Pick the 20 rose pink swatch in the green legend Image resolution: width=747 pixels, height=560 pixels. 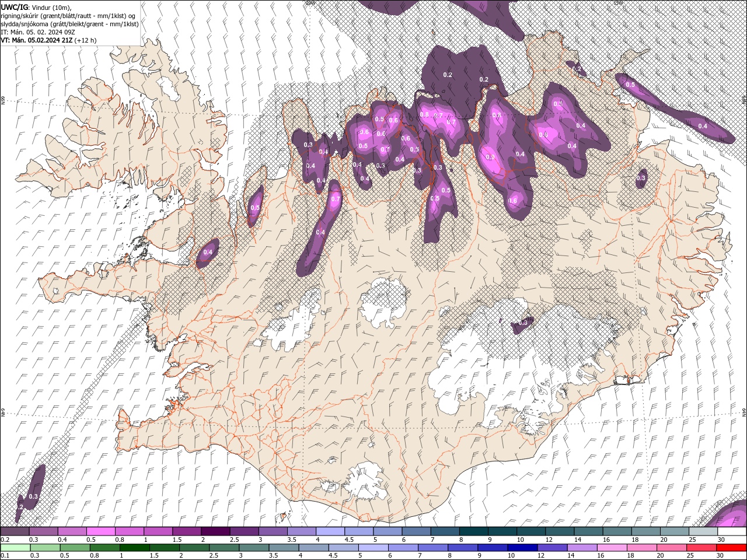pyautogui.click(x=671, y=547)
